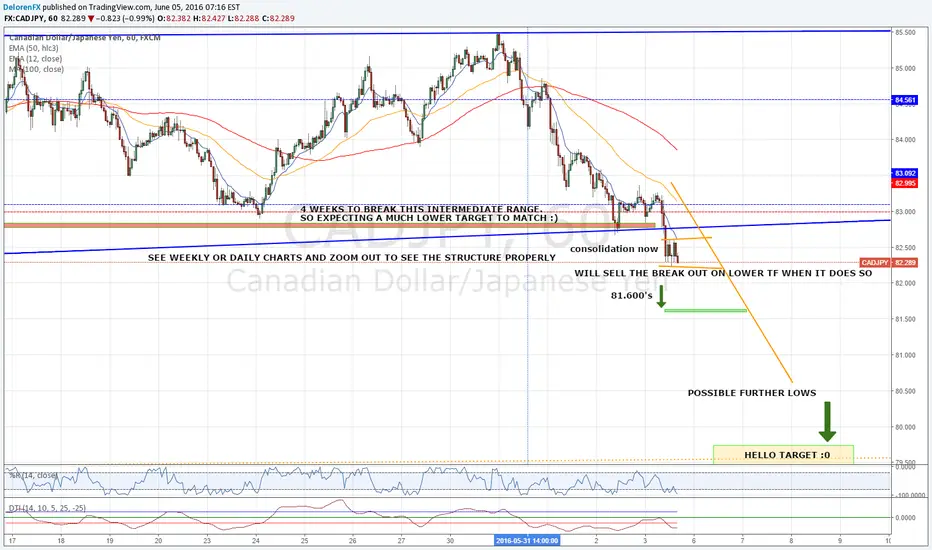Image resolution: width=932 pixels, height=550 pixels.
Task: Click date 26 on the time axis
Action: pos(352,540)
